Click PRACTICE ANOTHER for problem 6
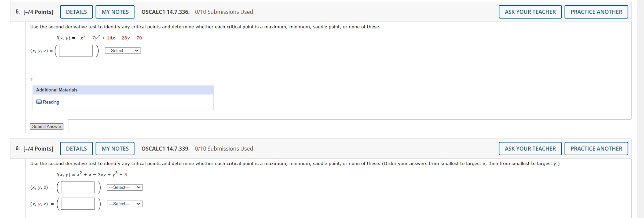This screenshot has height=218, width=644. [596, 148]
